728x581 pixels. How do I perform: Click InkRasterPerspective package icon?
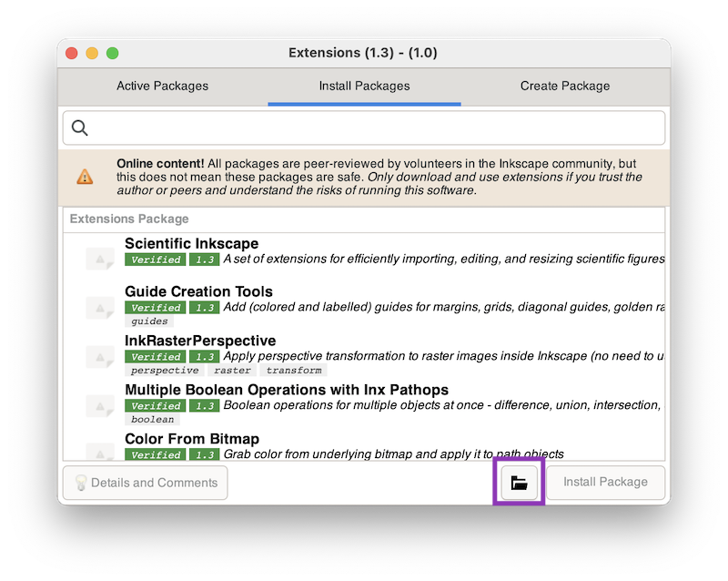(x=99, y=356)
